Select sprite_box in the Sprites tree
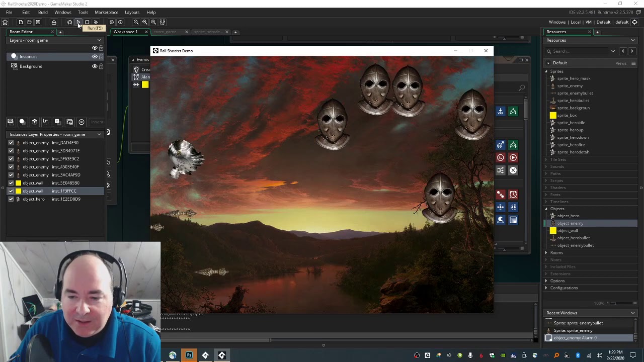 [x=567, y=115]
